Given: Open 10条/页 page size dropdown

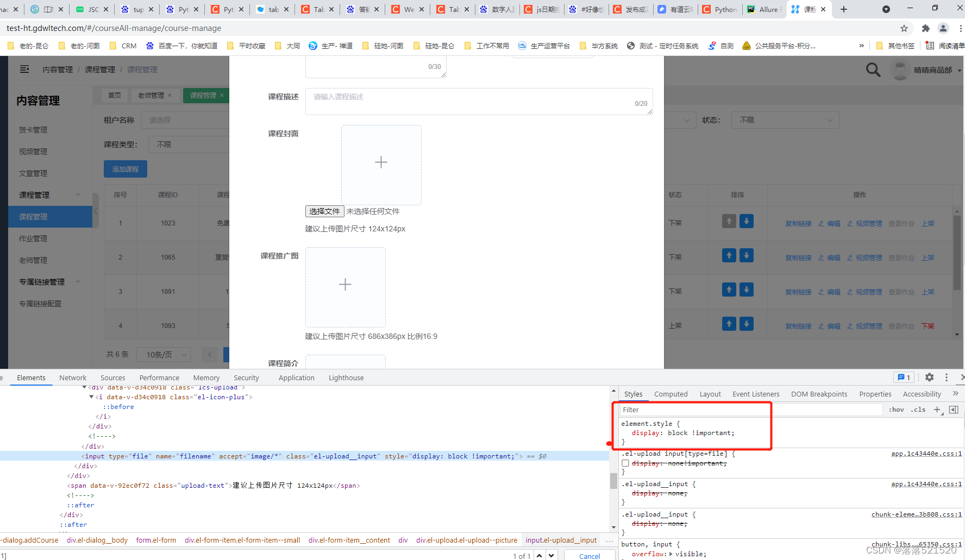Looking at the screenshot, I should coord(164,355).
